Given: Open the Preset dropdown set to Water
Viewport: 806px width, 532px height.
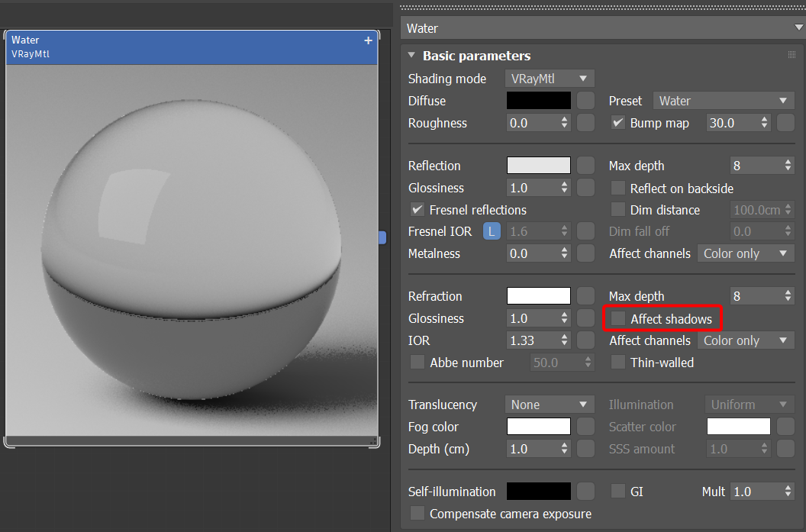Looking at the screenshot, I should click(723, 101).
